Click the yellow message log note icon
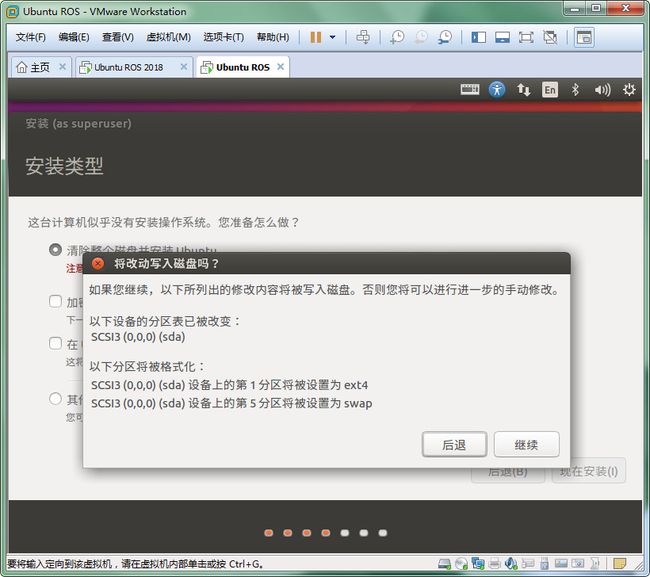Image resolution: width=650 pixels, height=577 pixels. click(x=619, y=564)
